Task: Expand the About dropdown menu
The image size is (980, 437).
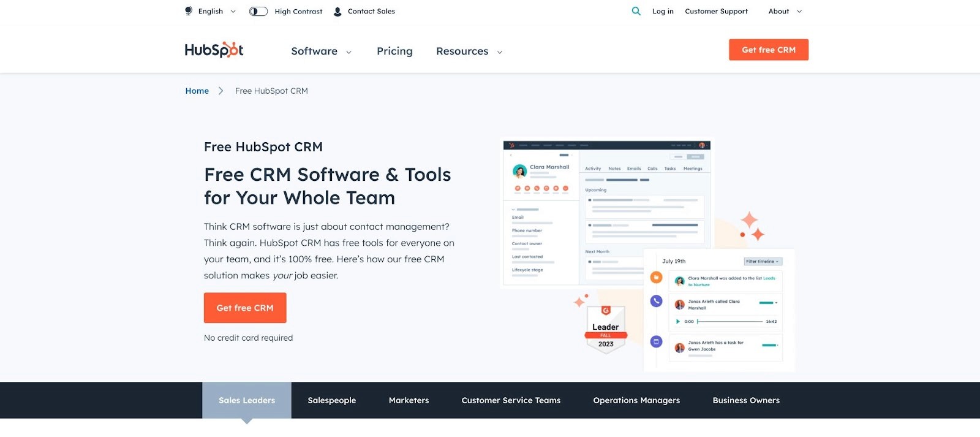Action: [785, 11]
